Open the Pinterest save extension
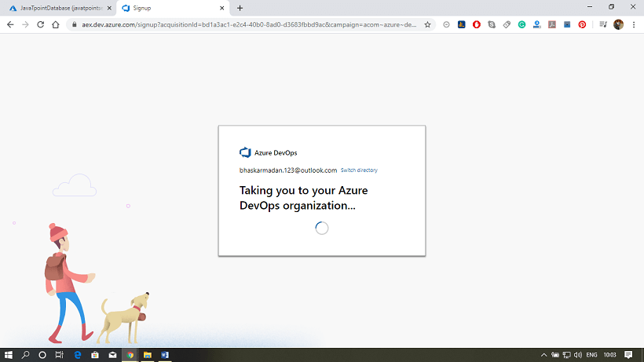Screen dimensions: 644x362 [582, 24]
